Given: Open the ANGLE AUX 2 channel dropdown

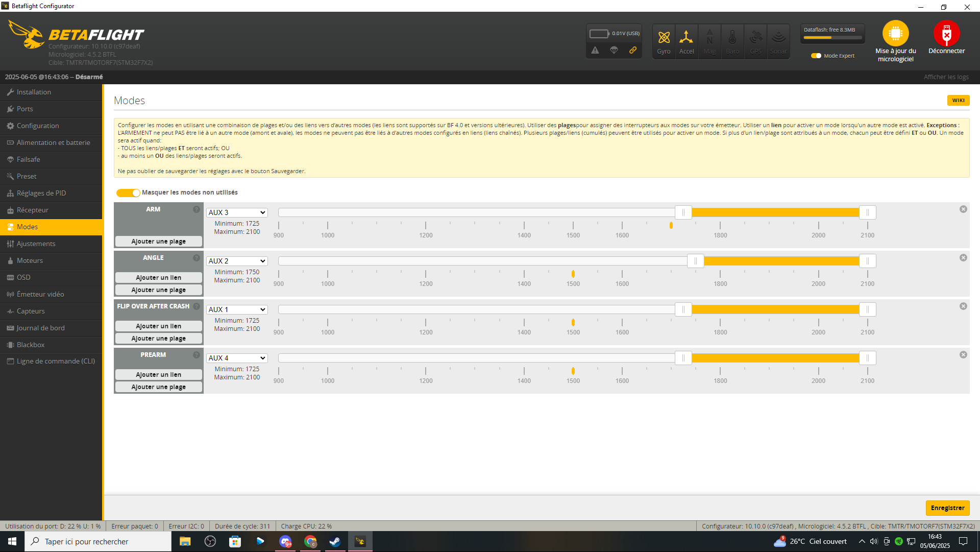Looking at the screenshot, I should (237, 261).
